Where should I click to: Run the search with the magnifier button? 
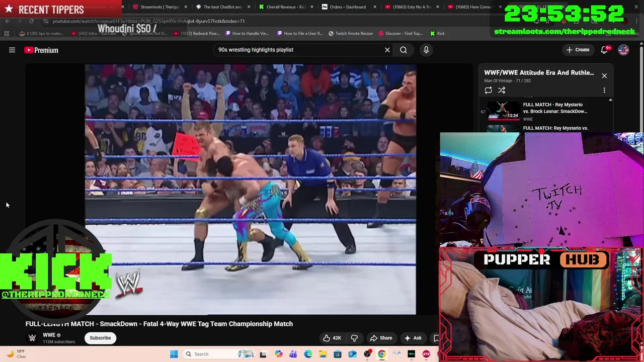pos(404,50)
